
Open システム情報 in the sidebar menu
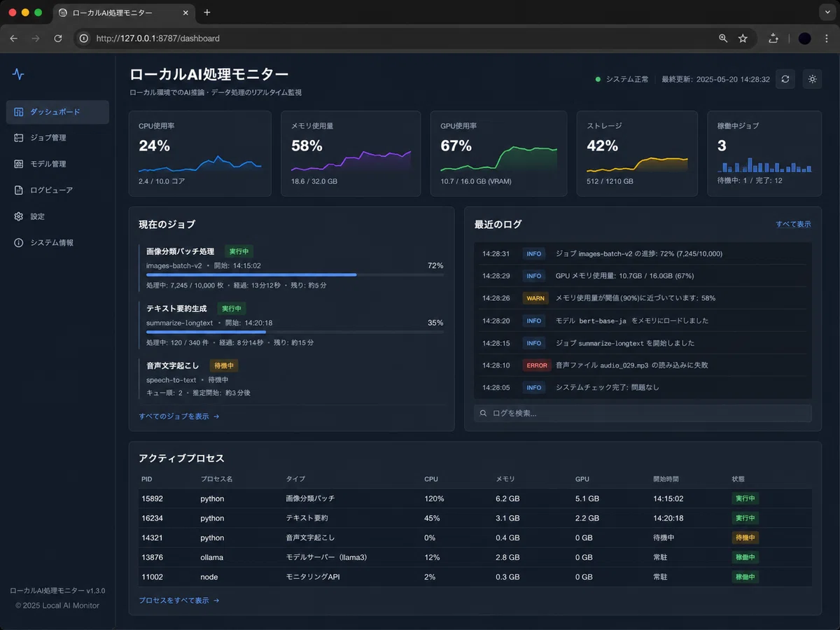tap(57, 242)
